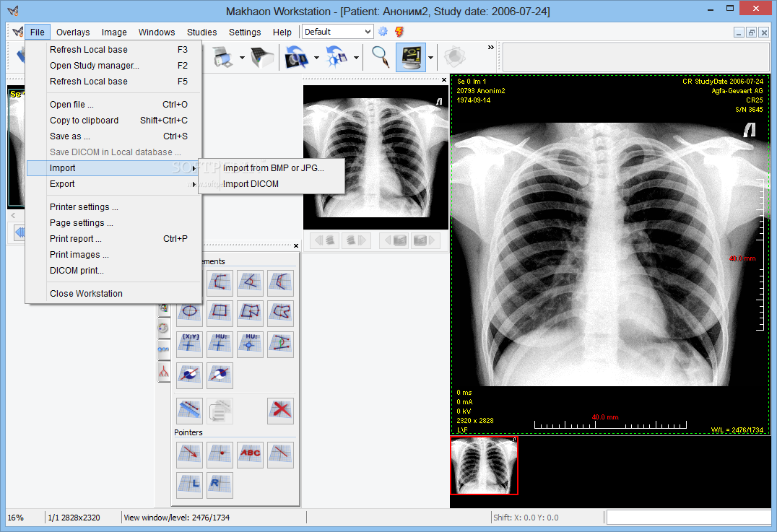The image size is (777, 532).
Task: Click the red lightning bolt icon
Action: pyautogui.click(x=399, y=32)
